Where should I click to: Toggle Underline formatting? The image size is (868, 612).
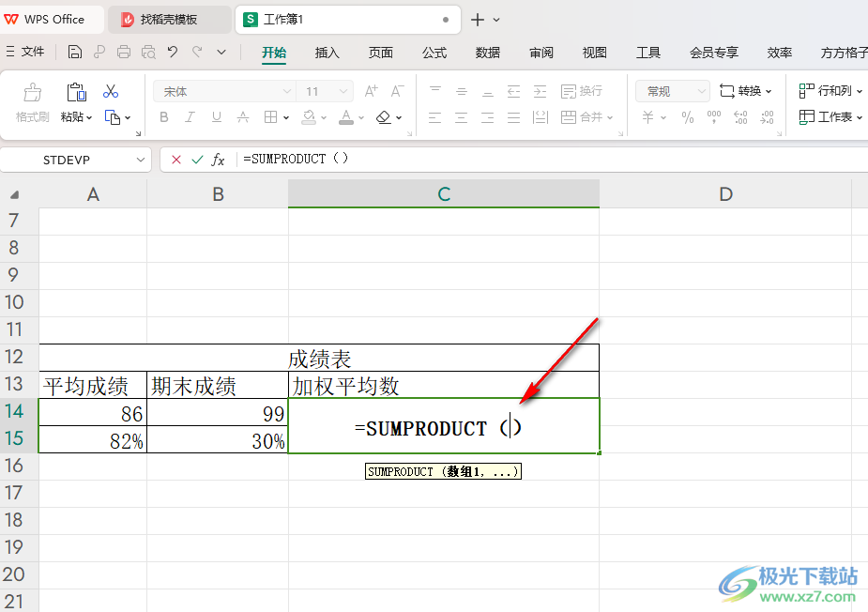point(217,117)
